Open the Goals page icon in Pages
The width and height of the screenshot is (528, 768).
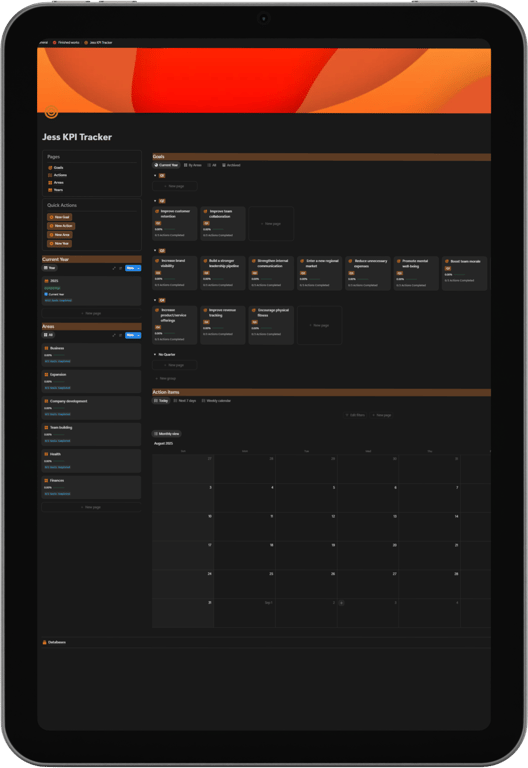50,168
